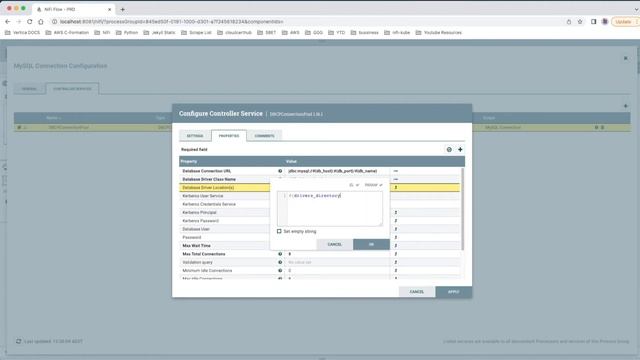Convert Kerberos Password to a parameter
Image resolution: width=640 pixels, height=360 pixels.
click(x=396, y=221)
